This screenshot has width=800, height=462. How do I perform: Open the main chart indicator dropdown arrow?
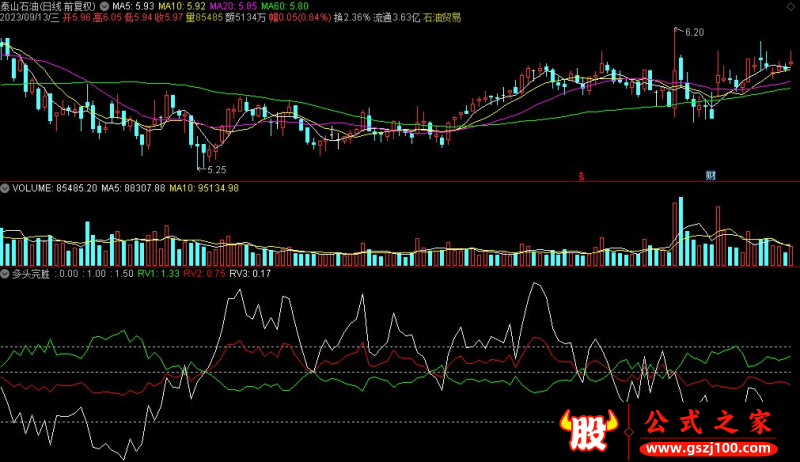tap(105, 6)
